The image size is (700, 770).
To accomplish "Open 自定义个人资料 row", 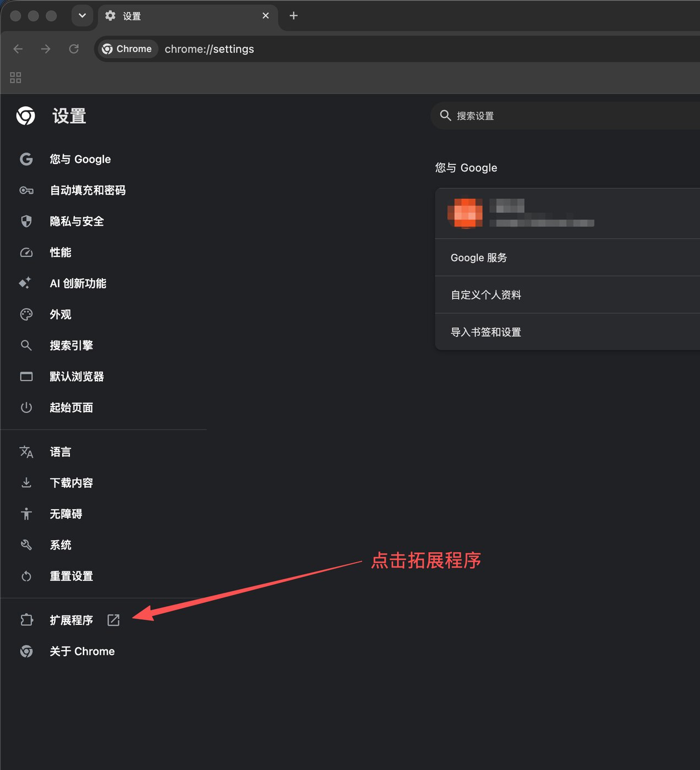I will [x=567, y=295].
